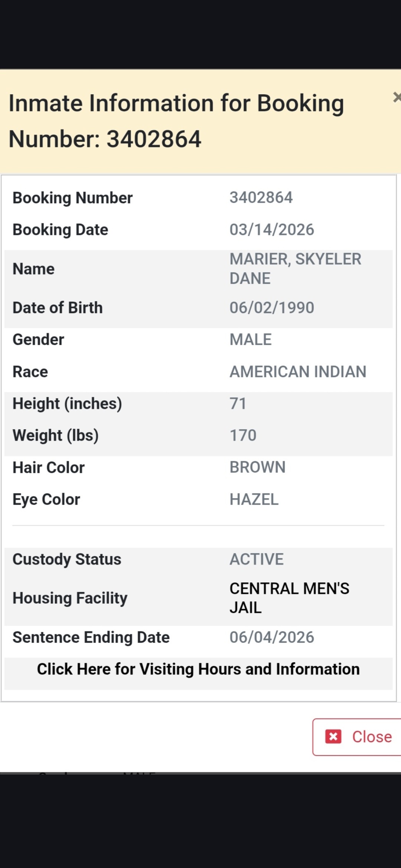Click the Sentence Ending Date label
Image resolution: width=401 pixels, height=868 pixels.
(x=91, y=637)
